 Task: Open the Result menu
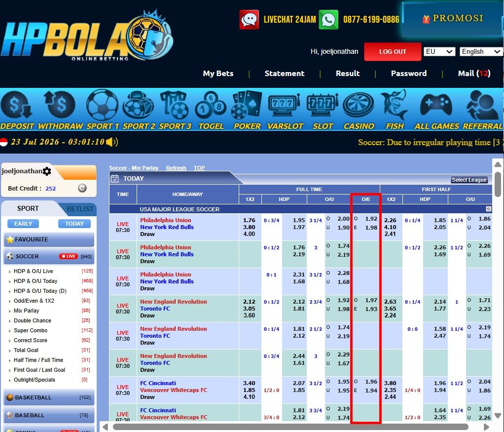click(x=348, y=74)
